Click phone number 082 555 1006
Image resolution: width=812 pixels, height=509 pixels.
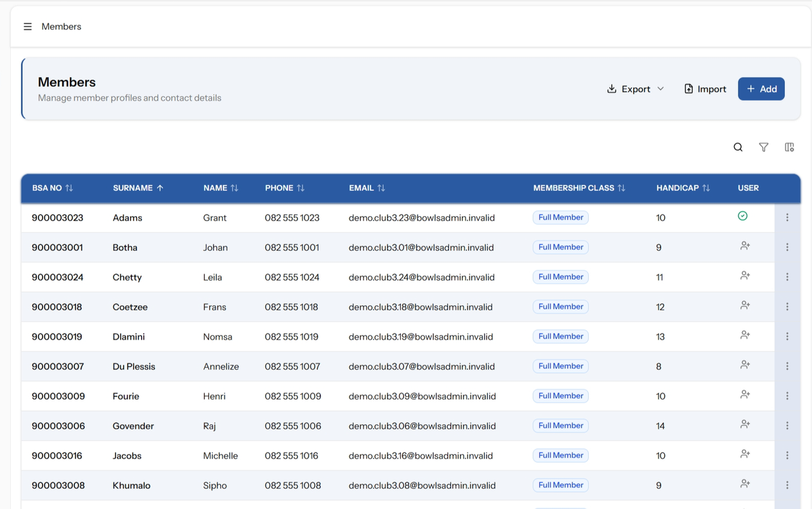click(x=293, y=426)
